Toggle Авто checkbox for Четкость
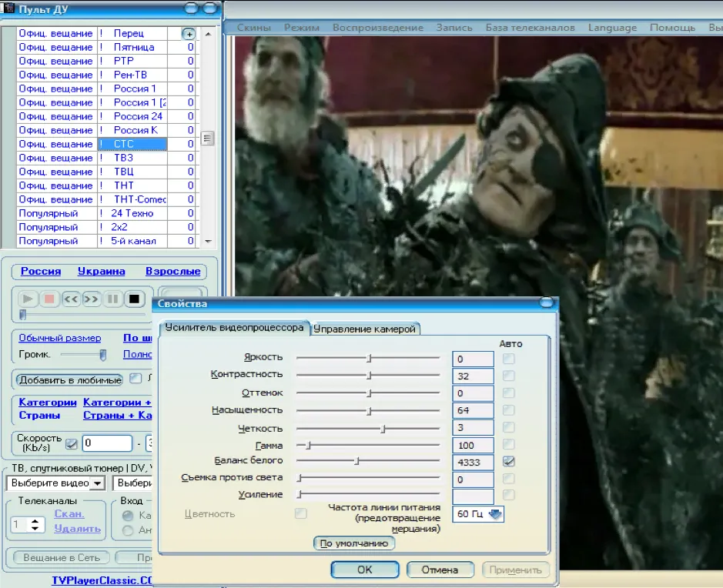Image resolution: width=723 pixels, height=588 pixels. [x=509, y=428]
